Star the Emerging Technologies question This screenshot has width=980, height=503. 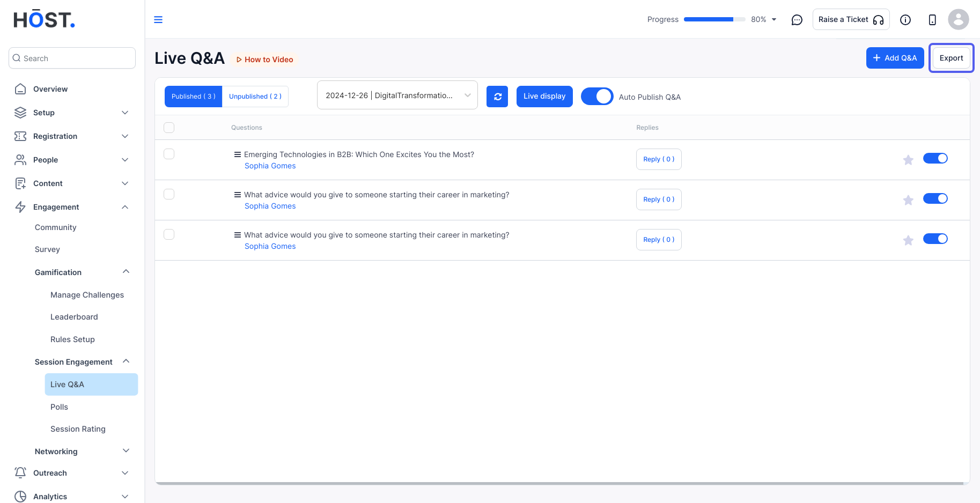pos(908,160)
